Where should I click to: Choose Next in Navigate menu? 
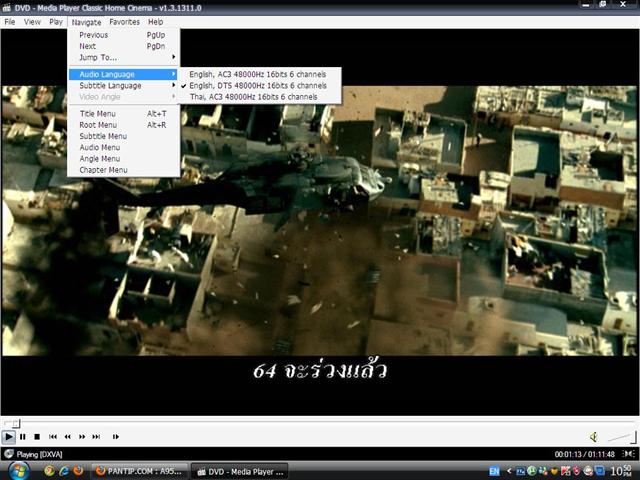(x=124, y=46)
